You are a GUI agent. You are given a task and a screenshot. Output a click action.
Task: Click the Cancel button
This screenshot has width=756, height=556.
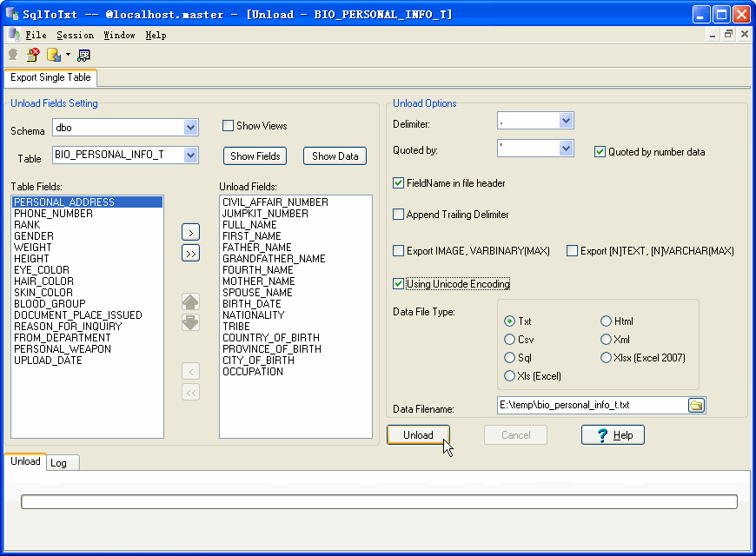tap(515, 435)
